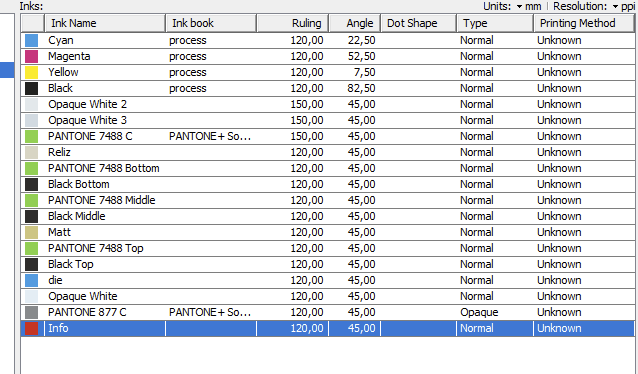Viewport: 638px width, 374px height.
Task: Click Black's ruling value 120,00
Action: (x=307, y=88)
